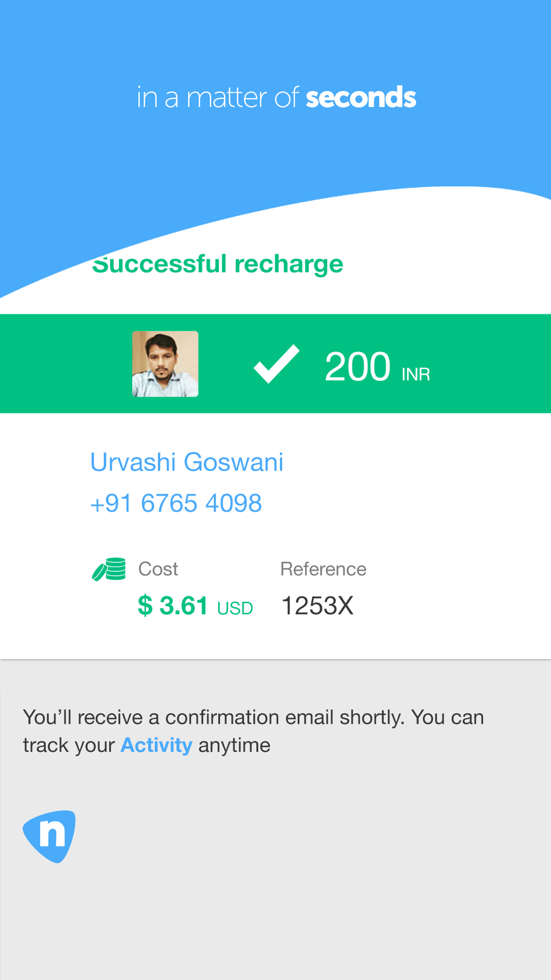
Task: Tap phone number +91 6765 4098
Action: [176, 503]
